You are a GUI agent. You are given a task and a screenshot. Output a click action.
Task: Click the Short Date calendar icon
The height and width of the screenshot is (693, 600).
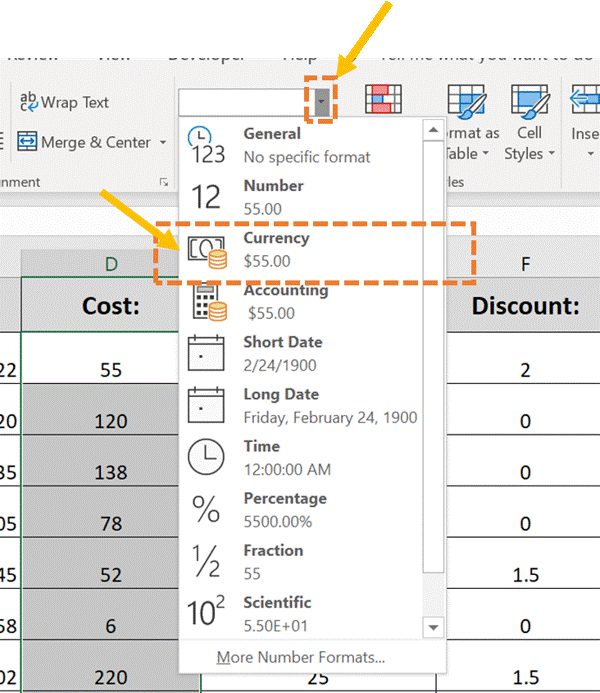(206, 353)
